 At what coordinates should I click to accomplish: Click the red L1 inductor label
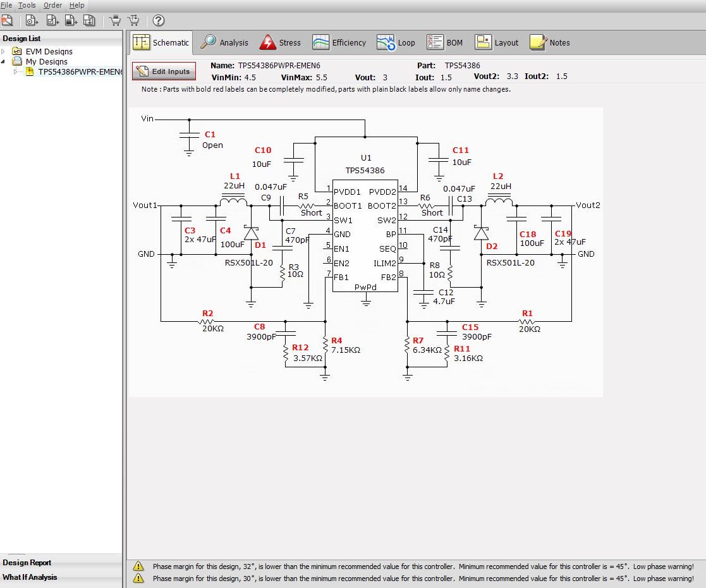point(235,176)
